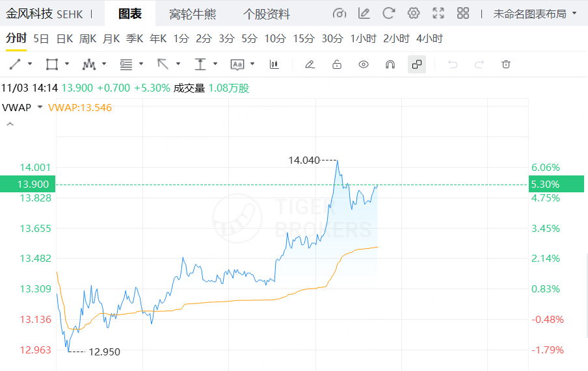Viewport: 588px width, 371px height.
Task: Select the 10分 interval
Action: click(x=275, y=38)
